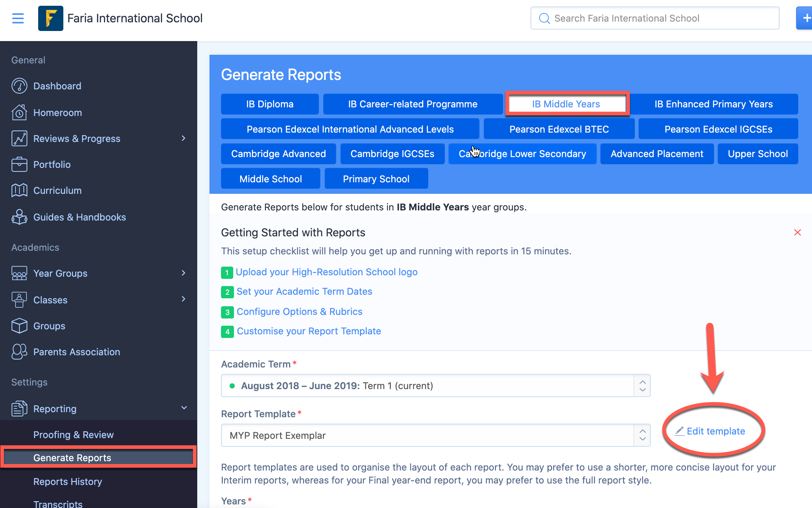Select the Cambridge Lower Secondary tab

click(x=522, y=154)
